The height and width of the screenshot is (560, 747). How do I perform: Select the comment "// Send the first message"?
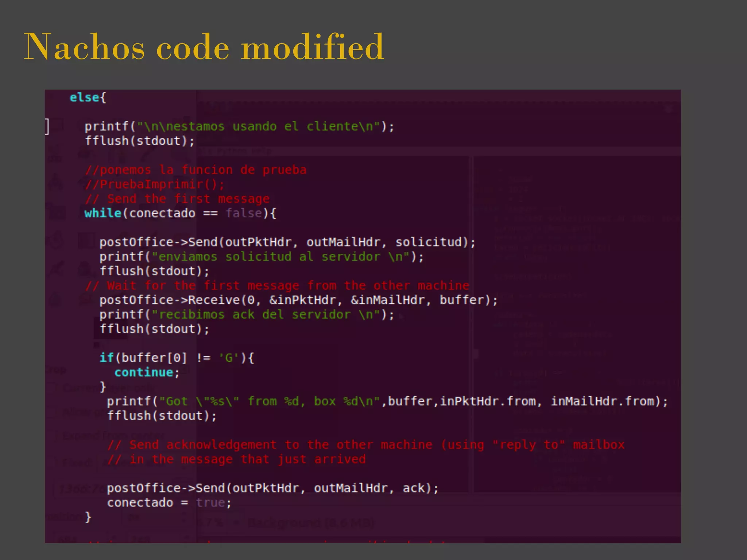177,199
